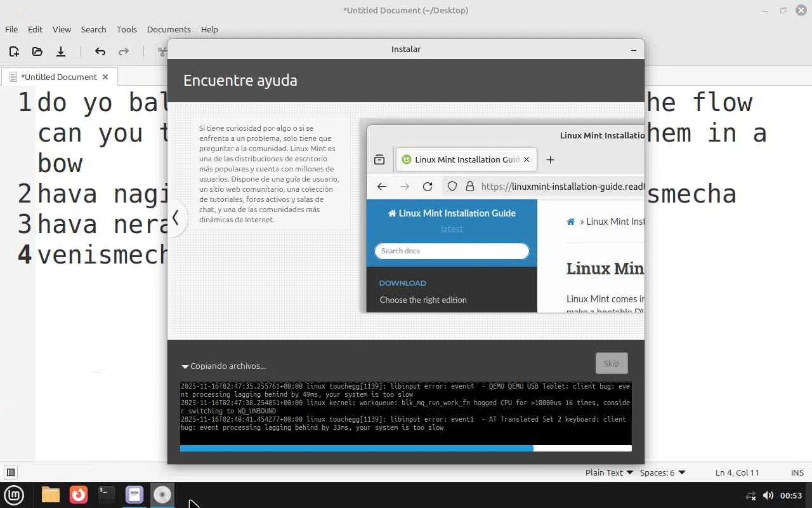Viewport: 812px width, 508px height.
Task: Click the redo arrow icon
Action: (124, 51)
